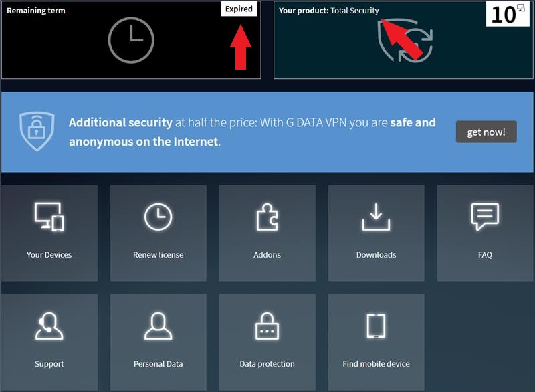
Task: Open the Personal Data person icon
Action: (x=158, y=327)
